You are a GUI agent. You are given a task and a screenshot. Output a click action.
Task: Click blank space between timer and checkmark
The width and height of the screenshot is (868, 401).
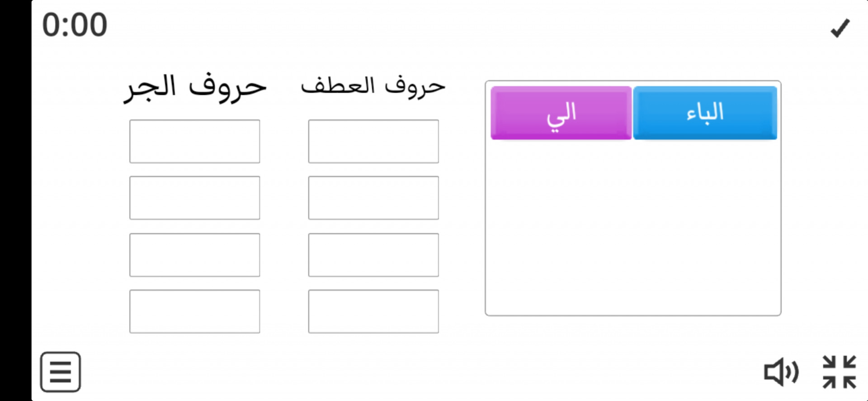tap(452, 27)
